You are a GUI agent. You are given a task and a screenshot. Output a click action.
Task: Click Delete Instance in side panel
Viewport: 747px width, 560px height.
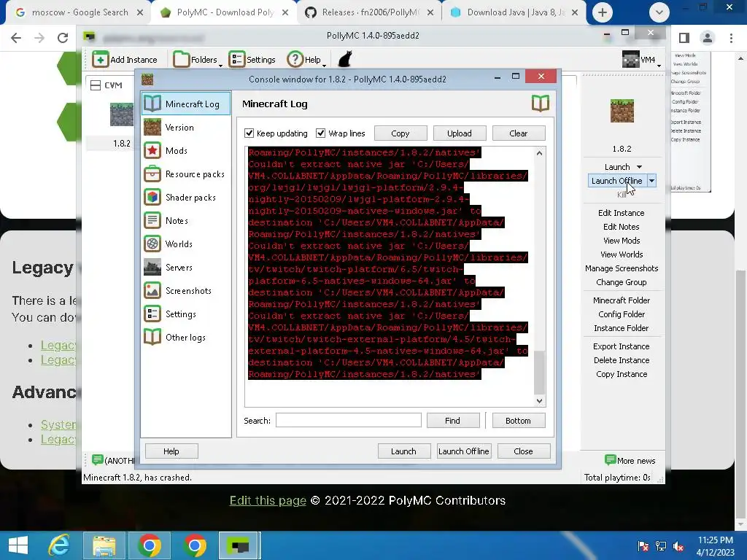622,360
